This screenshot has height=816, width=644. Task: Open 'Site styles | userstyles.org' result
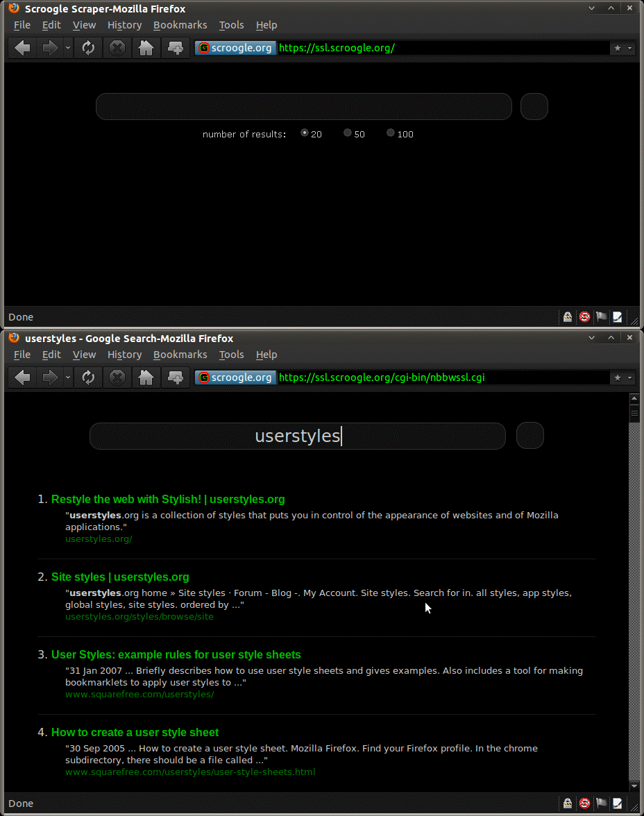point(120,577)
